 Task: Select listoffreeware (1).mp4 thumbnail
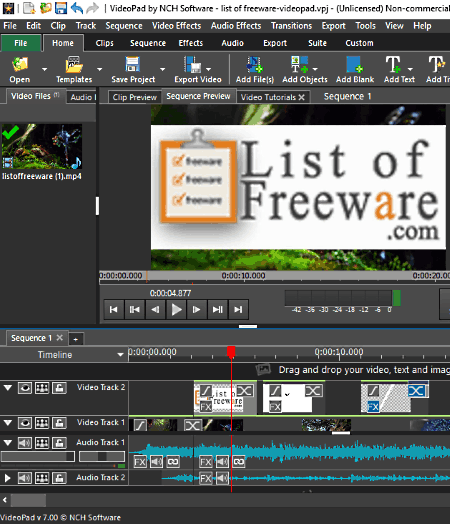(x=42, y=146)
